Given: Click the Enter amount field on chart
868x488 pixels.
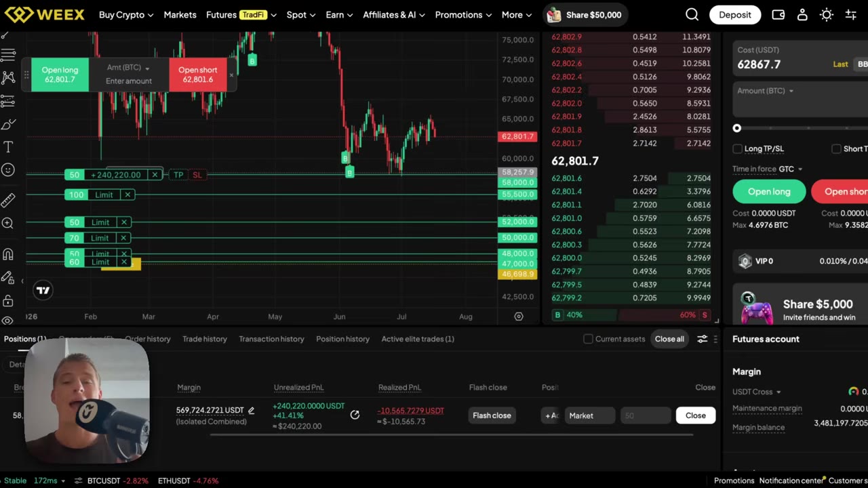Looking at the screenshot, I should click(x=129, y=81).
